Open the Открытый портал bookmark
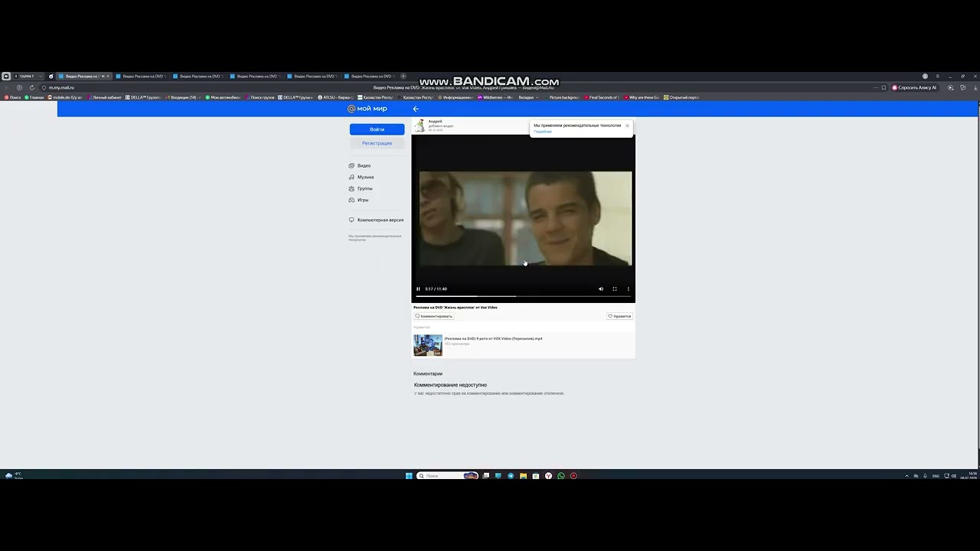Viewport: 980px width, 551px height. pyautogui.click(x=681, y=97)
